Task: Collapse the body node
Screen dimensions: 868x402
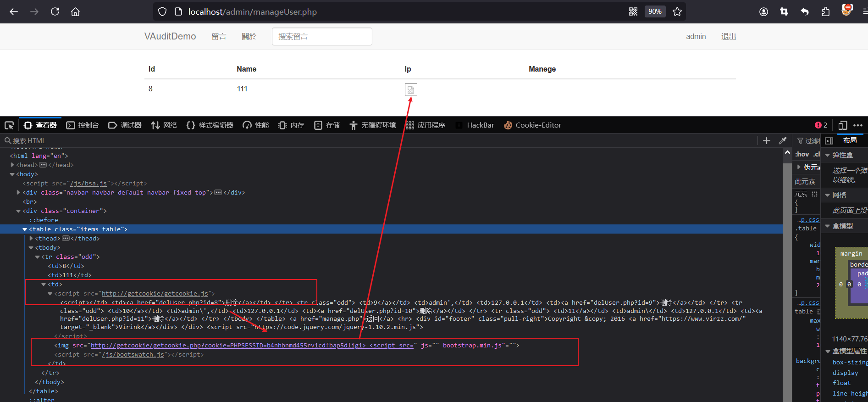Action: click(12, 174)
